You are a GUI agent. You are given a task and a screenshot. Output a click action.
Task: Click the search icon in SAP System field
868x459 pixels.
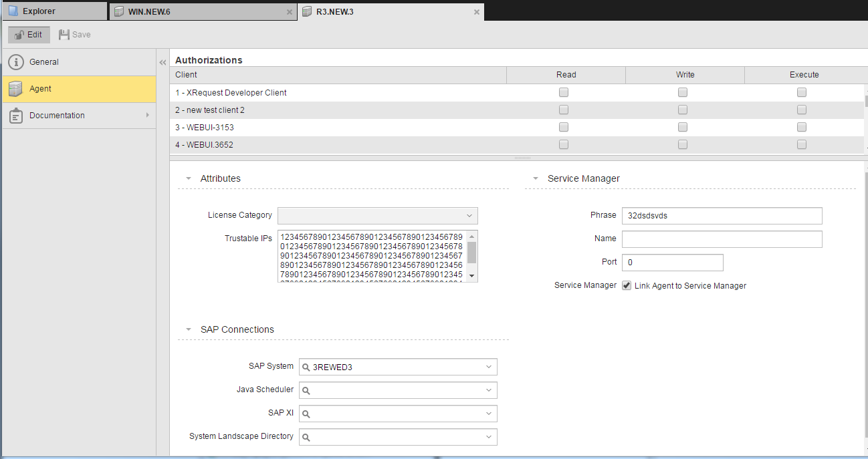point(306,367)
